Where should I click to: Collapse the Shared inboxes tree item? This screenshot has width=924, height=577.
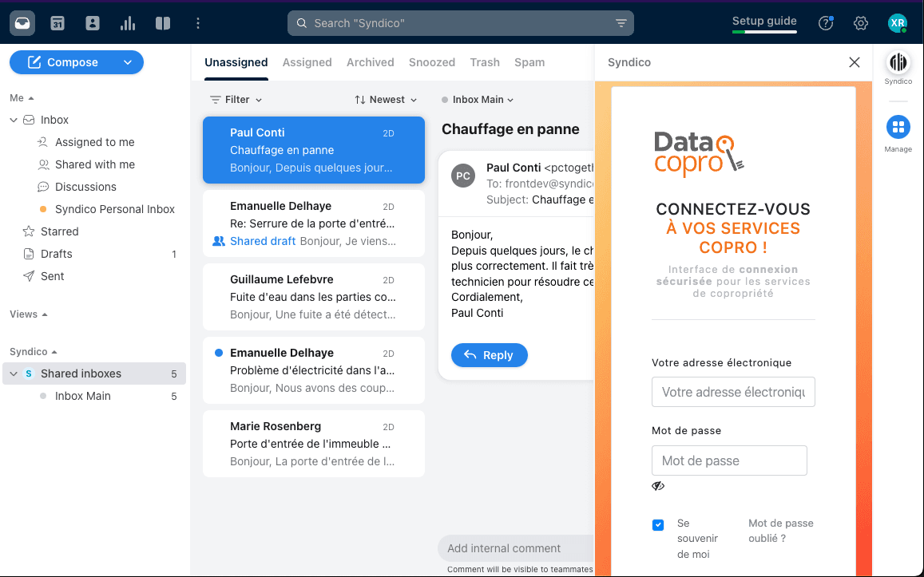tap(13, 373)
